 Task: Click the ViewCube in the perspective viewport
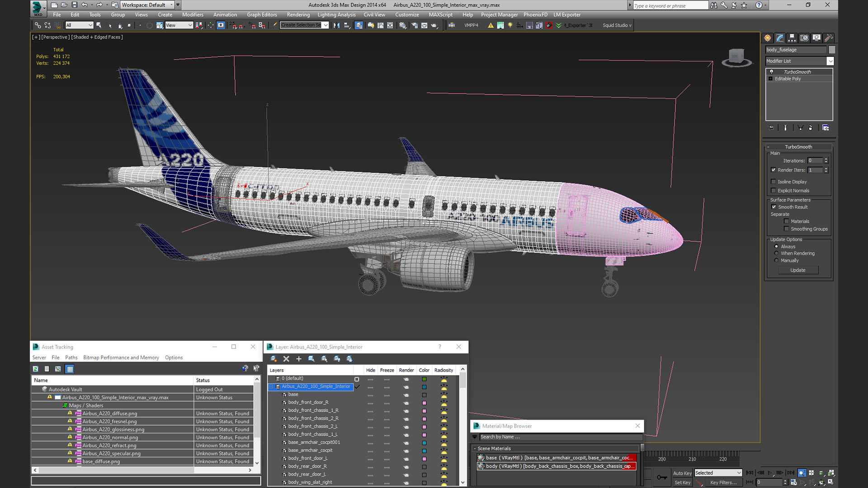736,58
